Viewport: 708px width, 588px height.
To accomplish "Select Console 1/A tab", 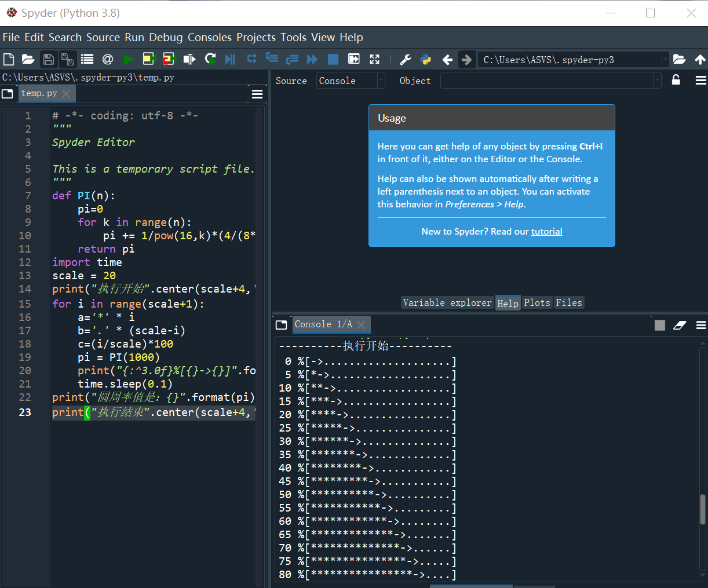I will 331,324.
